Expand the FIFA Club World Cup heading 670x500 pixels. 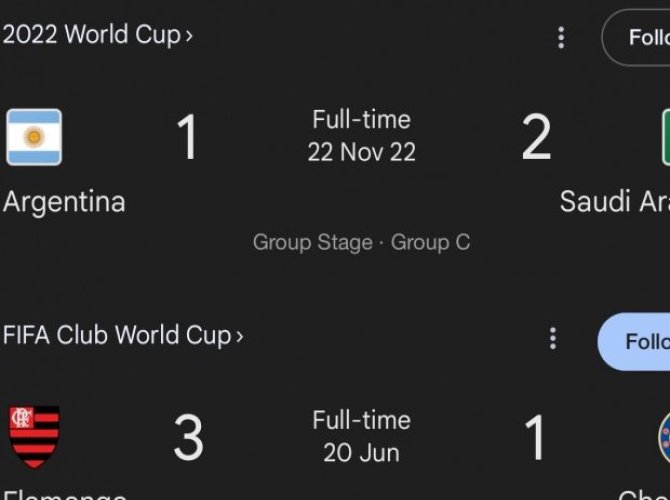coord(123,335)
